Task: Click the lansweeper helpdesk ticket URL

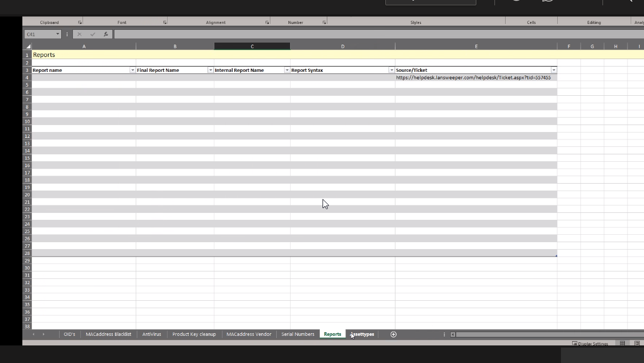Action: tap(473, 78)
